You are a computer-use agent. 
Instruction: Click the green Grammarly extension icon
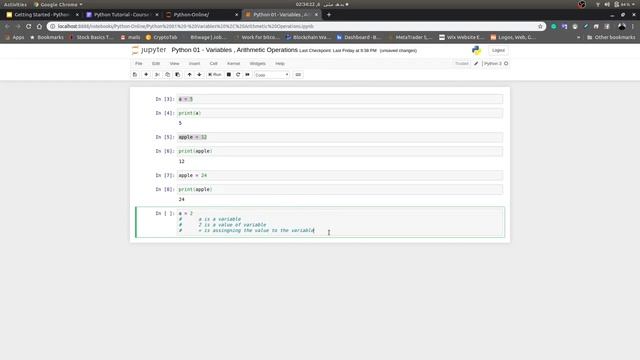[553, 26]
